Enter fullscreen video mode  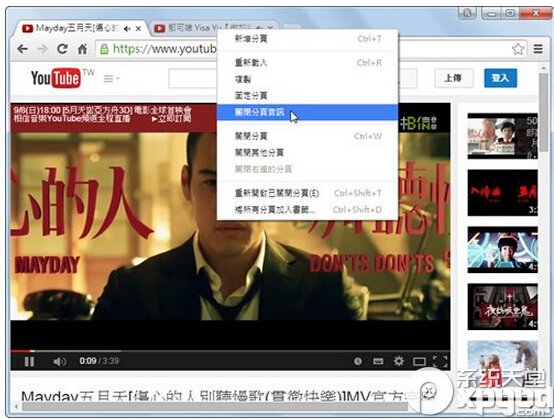tap(440, 361)
